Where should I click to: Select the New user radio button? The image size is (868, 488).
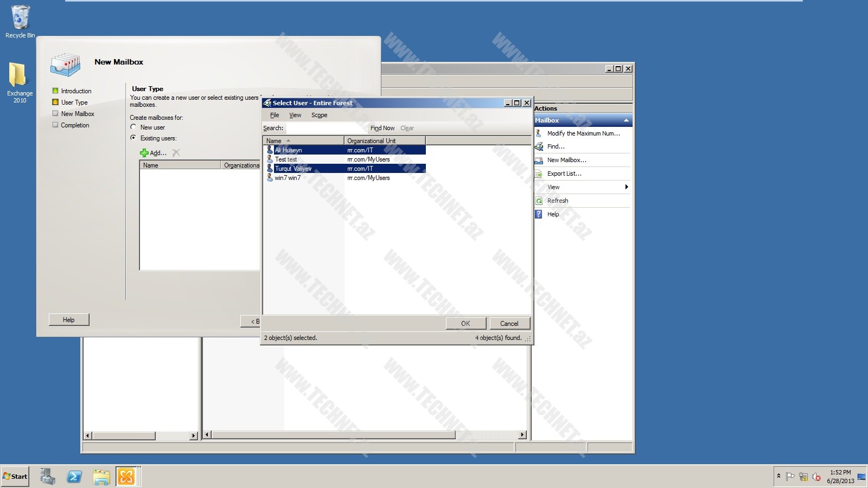point(133,127)
